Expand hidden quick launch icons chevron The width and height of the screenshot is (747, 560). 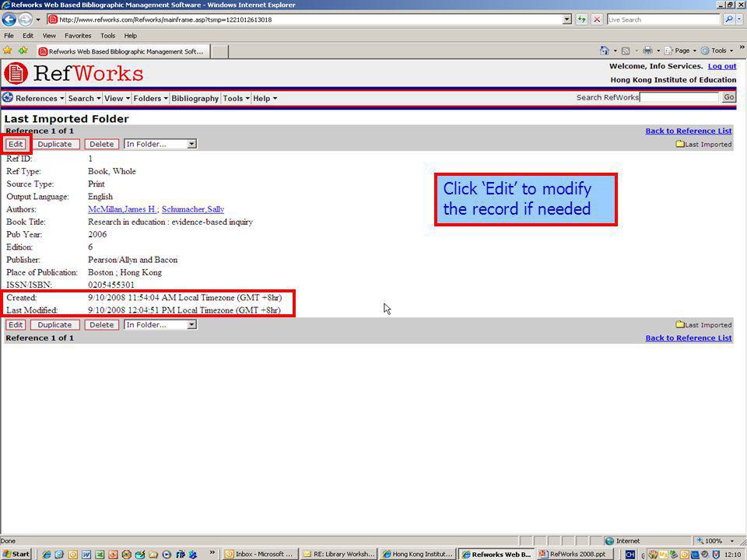pyautogui.click(x=212, y=552)
